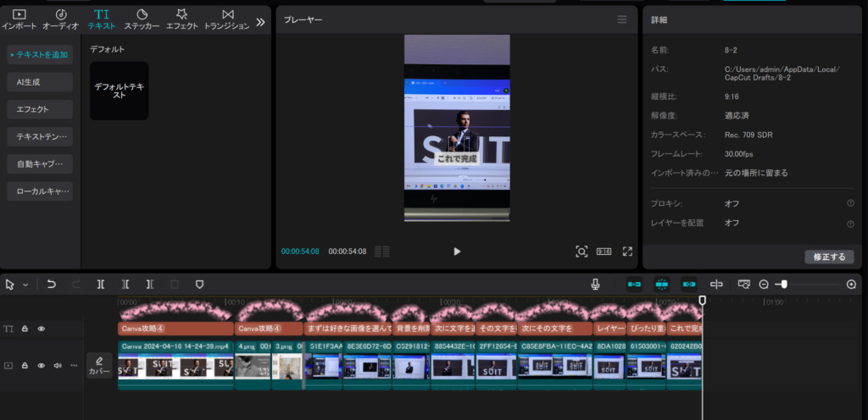Open the selection tool dropdown chevron
This screenshot has width=868, height=420.
click(25, 285)
